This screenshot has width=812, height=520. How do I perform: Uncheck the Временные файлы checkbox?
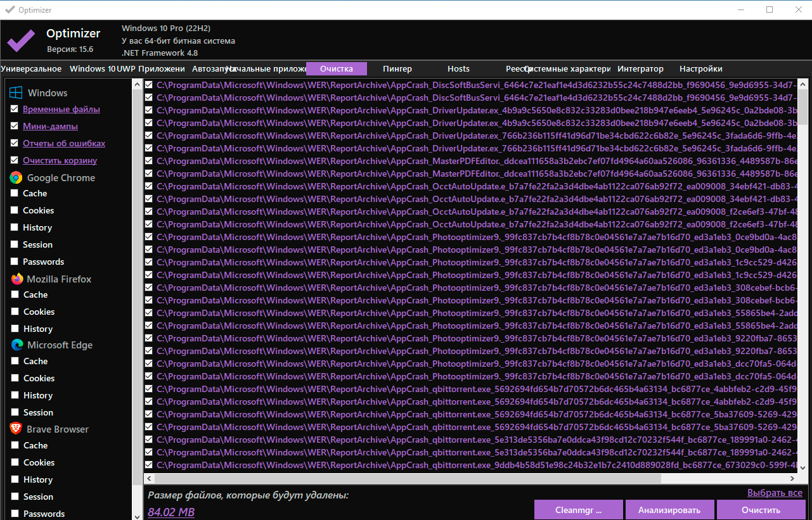tap(14, 109)
